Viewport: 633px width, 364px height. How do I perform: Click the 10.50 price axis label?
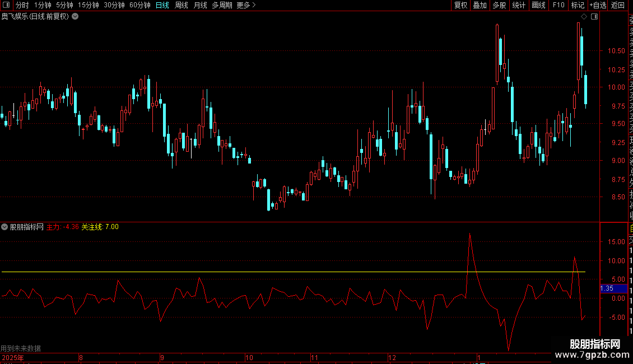click(616, 51)
